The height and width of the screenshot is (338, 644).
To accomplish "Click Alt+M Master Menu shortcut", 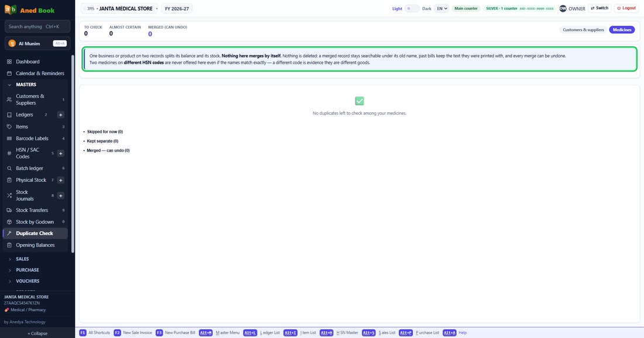I will 220,333.
